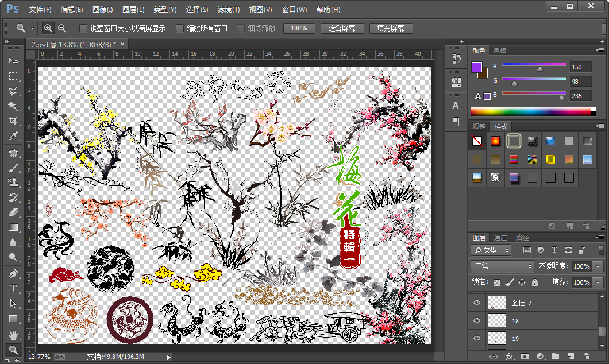The height and width of the screenshot is (364, 609).
Task: Select the Hand tool
Action: [13, 335]
